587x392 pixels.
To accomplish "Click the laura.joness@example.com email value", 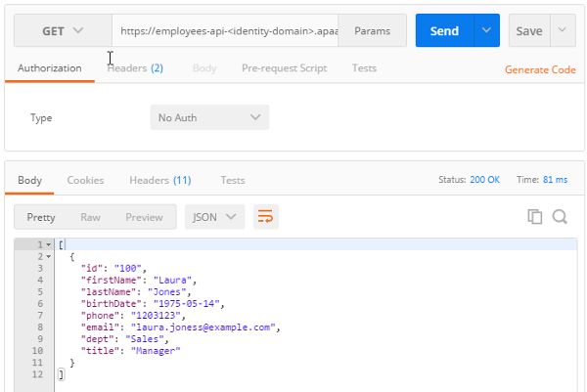I will (203, 327).
